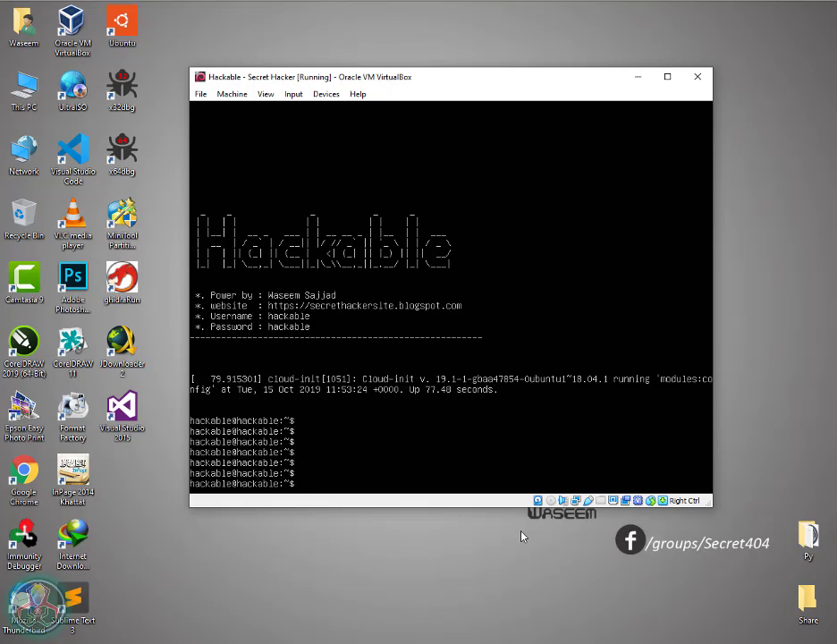Click the VirtualBox window title icon
This screenshot has height=644, width=837.
[x=200, y=77]
